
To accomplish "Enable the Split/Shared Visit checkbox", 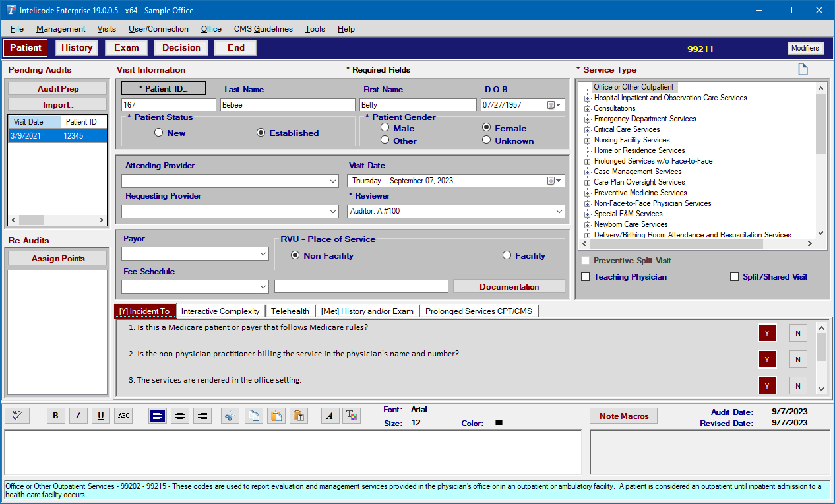I will pos(734,277).
